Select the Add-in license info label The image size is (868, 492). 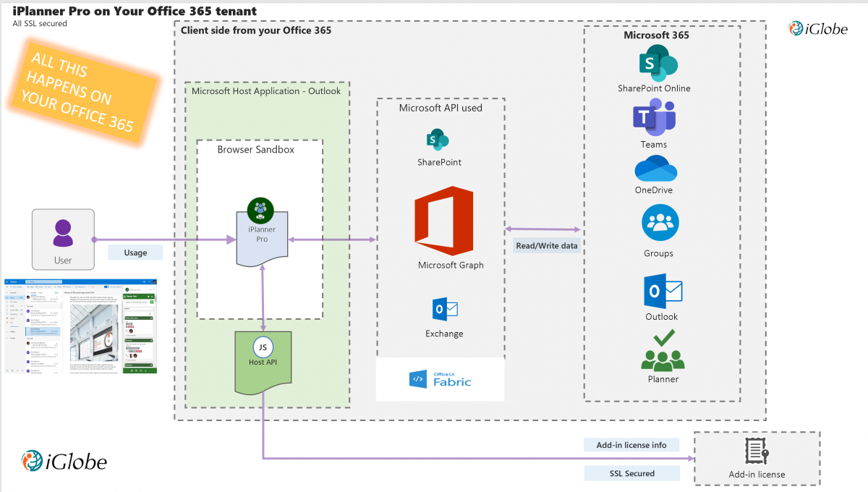point(631,445)
